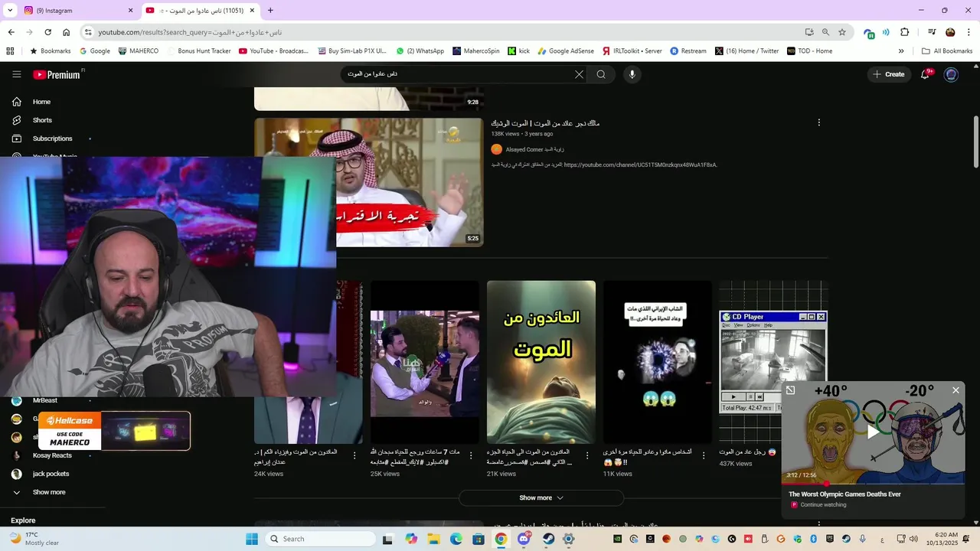Viewport: 980px width, 551px height.
Task: Clear the search text with X icon
Action: click(x=579, y=74)
